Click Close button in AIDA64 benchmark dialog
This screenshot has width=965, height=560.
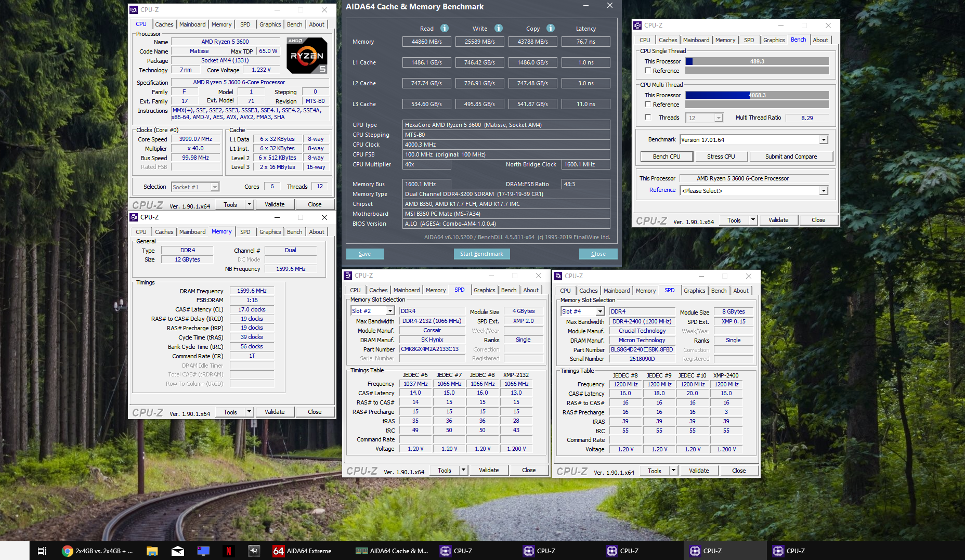coord(598,254)
